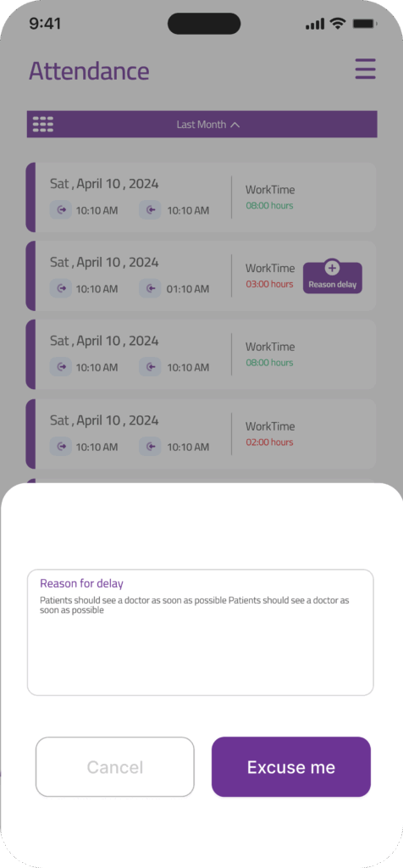403x868 pixels.
Task: Tap the Reason delay button
Action: click(333, 278)
